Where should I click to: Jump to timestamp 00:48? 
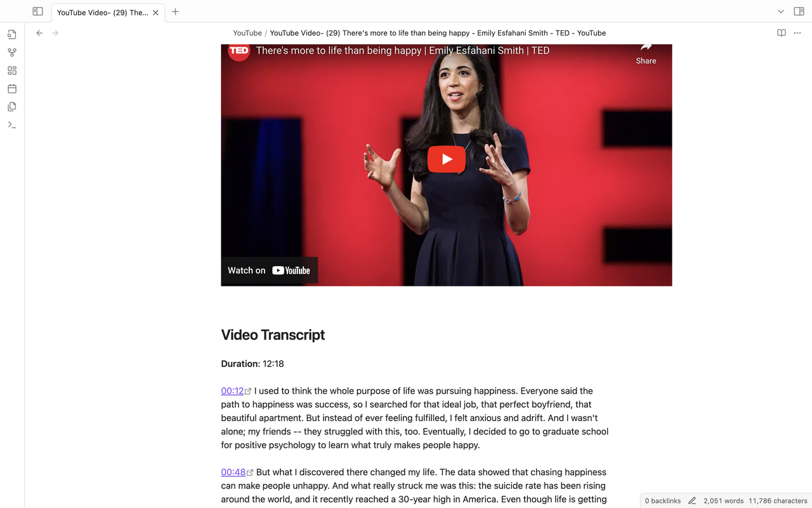(233, 472)
